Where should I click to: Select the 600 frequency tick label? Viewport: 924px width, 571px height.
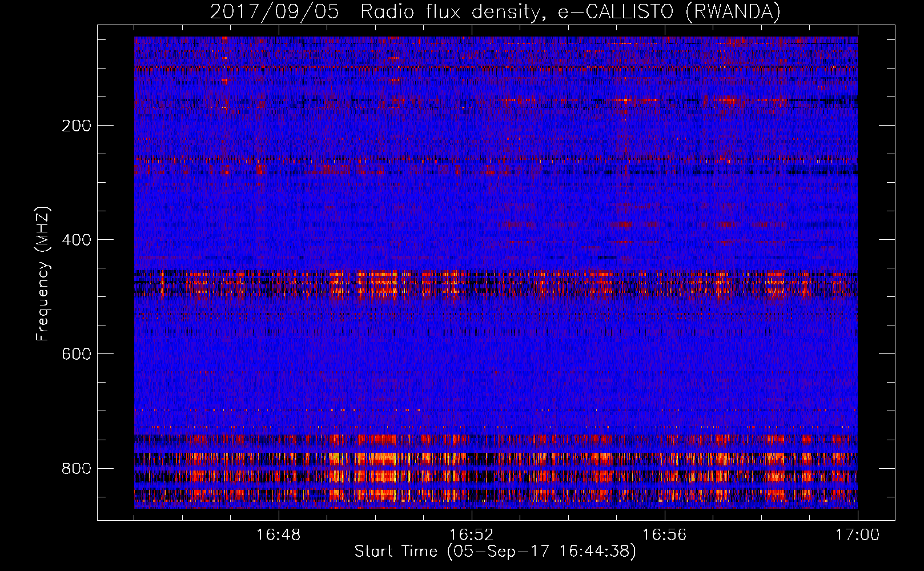pos(76,354)
